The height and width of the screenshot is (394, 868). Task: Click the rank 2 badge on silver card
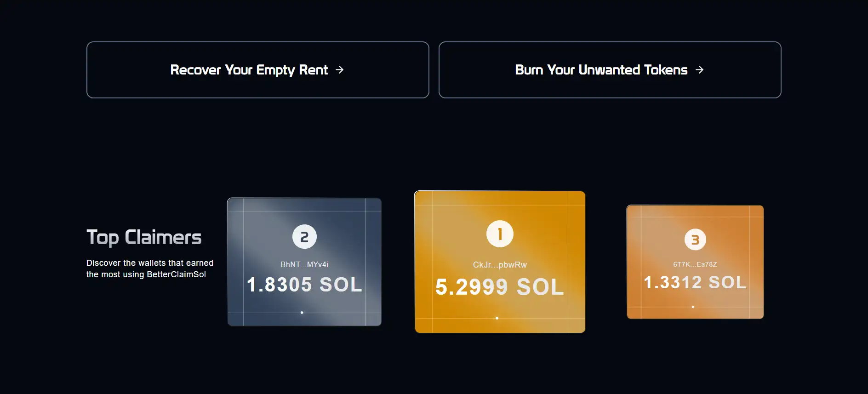(304, 237)
